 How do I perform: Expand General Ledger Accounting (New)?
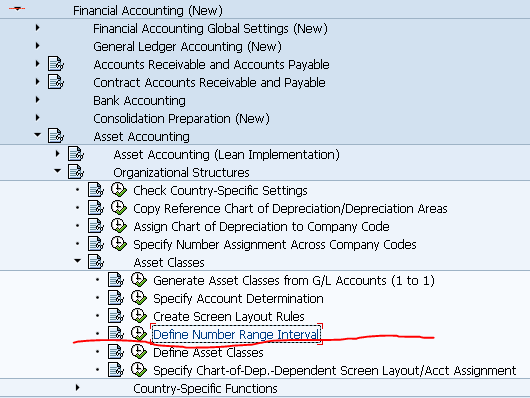[x=38, y=46]
